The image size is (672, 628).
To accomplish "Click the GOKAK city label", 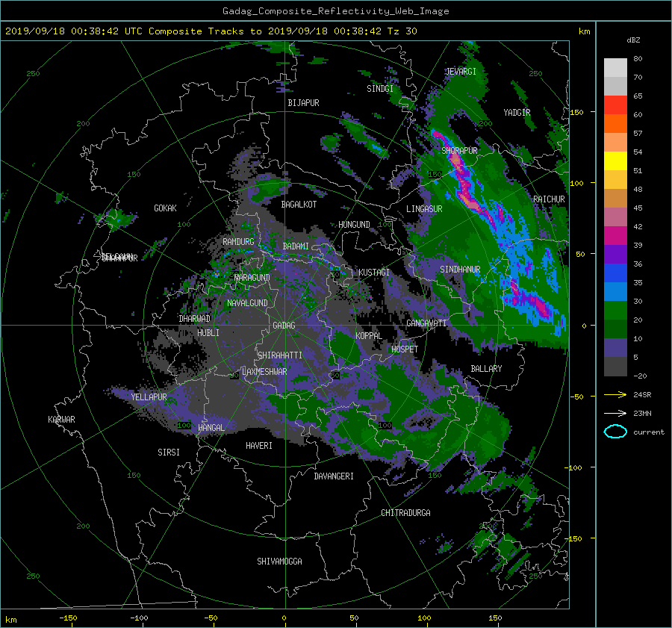I will [x=165, y=208].
